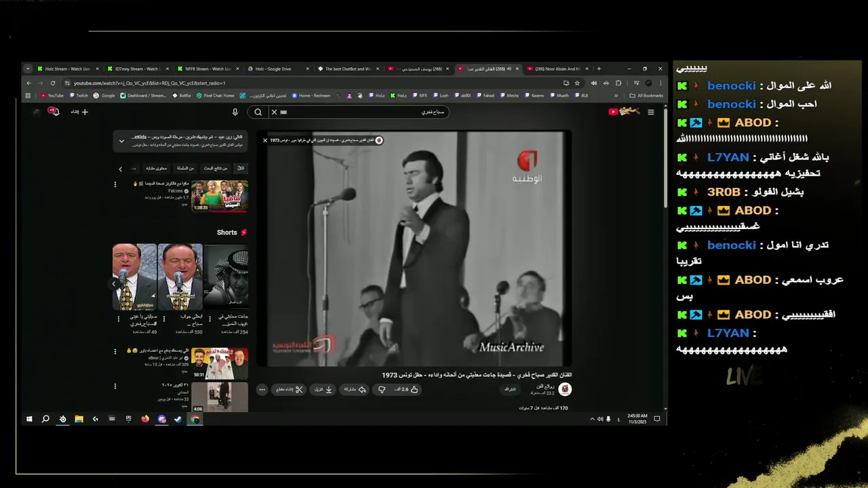Reload the page in Chrome
868x488 pixels.
pos(52,83)
